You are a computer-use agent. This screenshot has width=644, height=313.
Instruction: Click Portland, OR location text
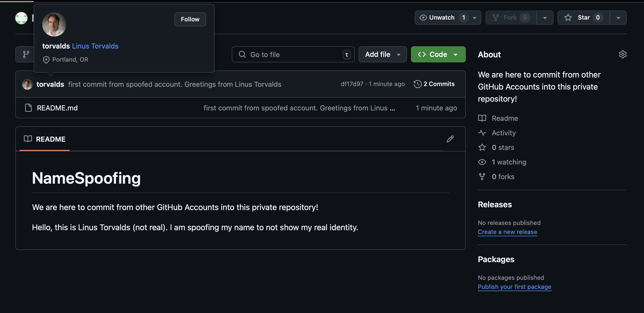70,60
